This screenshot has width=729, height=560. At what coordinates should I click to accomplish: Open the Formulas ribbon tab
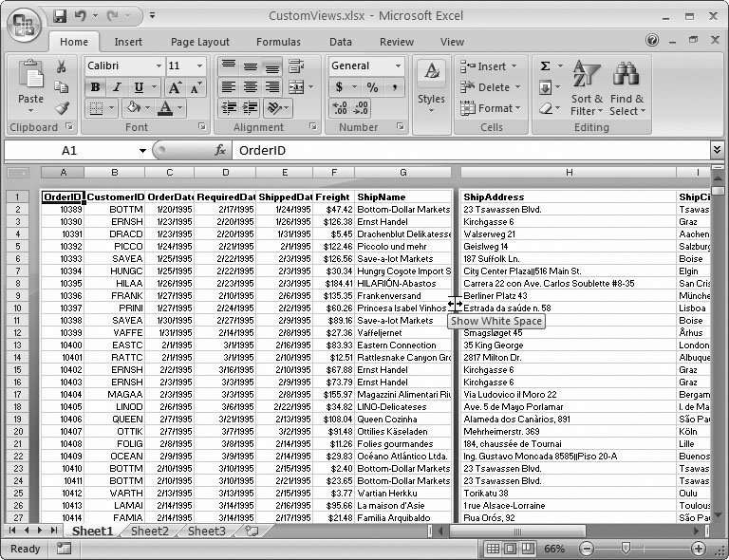pos(278,42)
